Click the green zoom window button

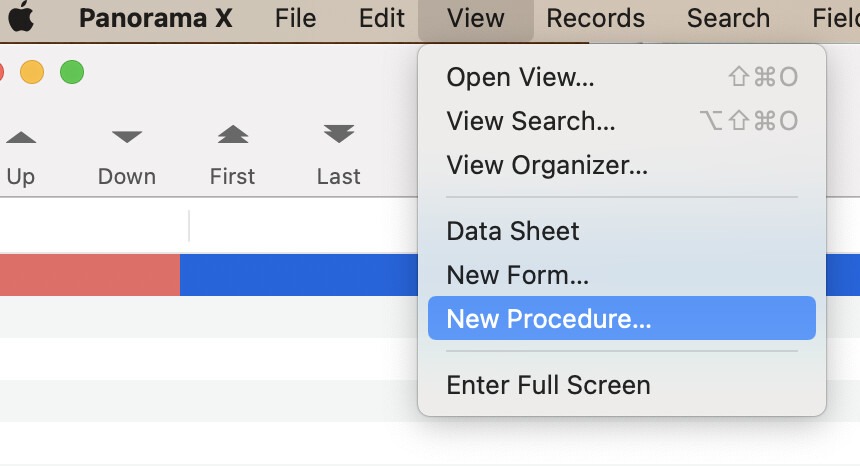72,72
